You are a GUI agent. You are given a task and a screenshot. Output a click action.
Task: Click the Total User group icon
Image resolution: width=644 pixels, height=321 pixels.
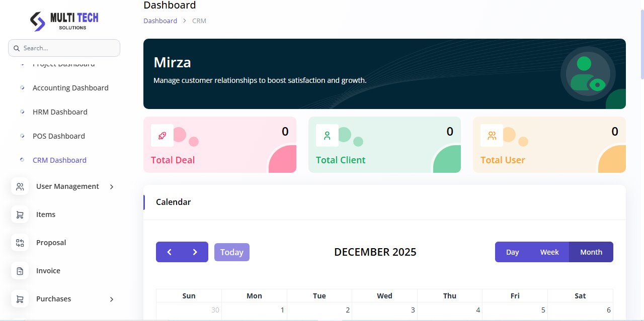click(x=492, y=135)
